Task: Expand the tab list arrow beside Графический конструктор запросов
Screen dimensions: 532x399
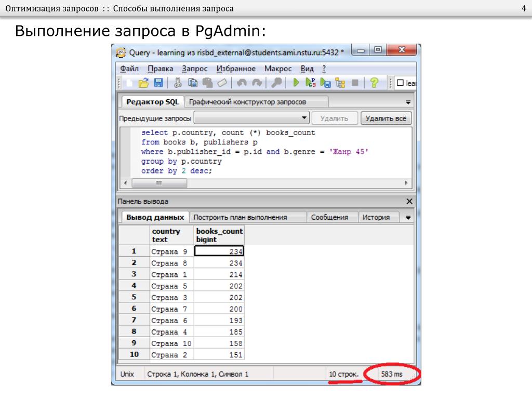Action: 408,102
